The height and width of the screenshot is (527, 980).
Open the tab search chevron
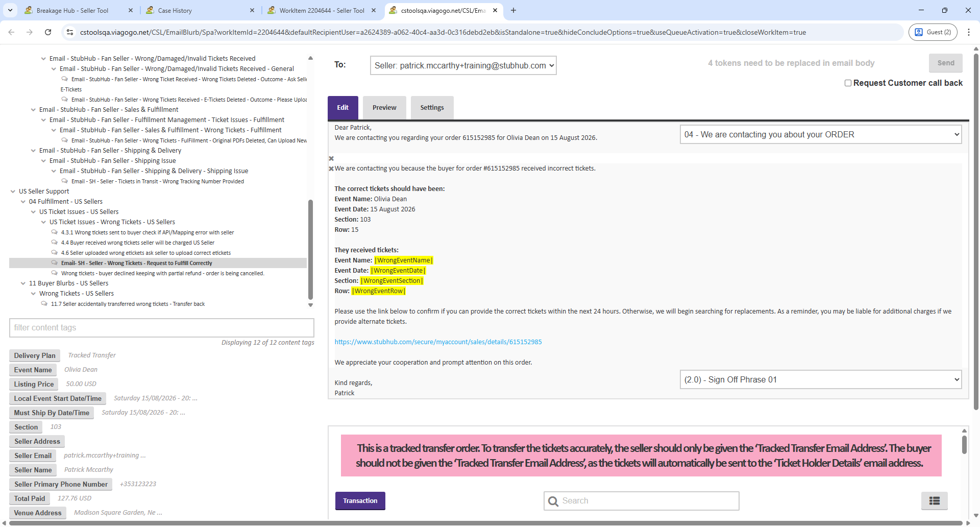[x=10, y=10]
